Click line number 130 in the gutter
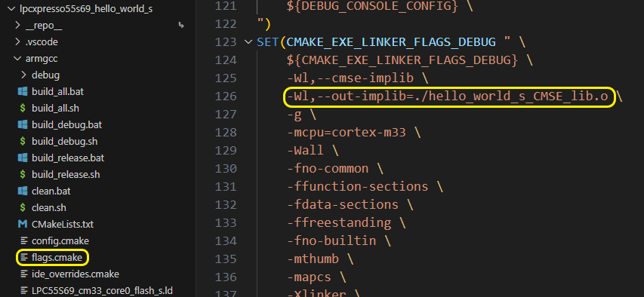 coord(226,169)
